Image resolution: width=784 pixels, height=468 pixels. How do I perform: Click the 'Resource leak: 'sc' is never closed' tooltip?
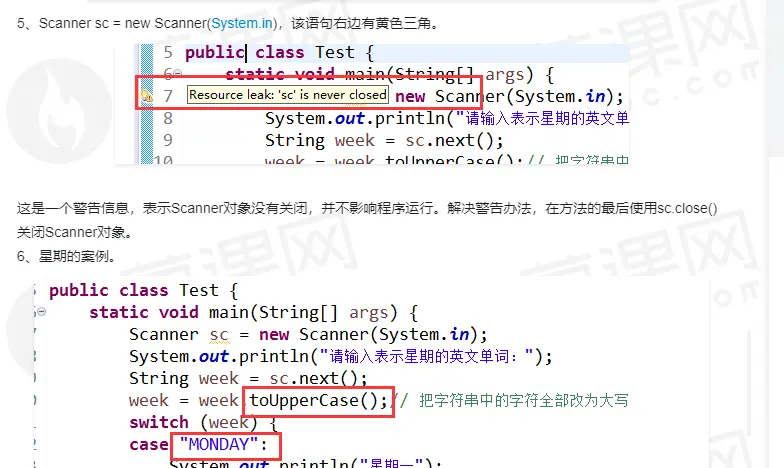(288, 94)
